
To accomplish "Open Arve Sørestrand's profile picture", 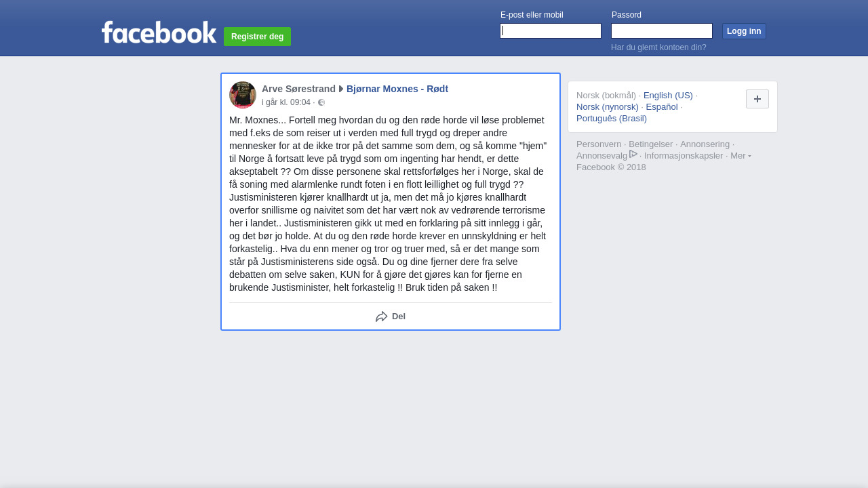I will click(x=243, y=95).
